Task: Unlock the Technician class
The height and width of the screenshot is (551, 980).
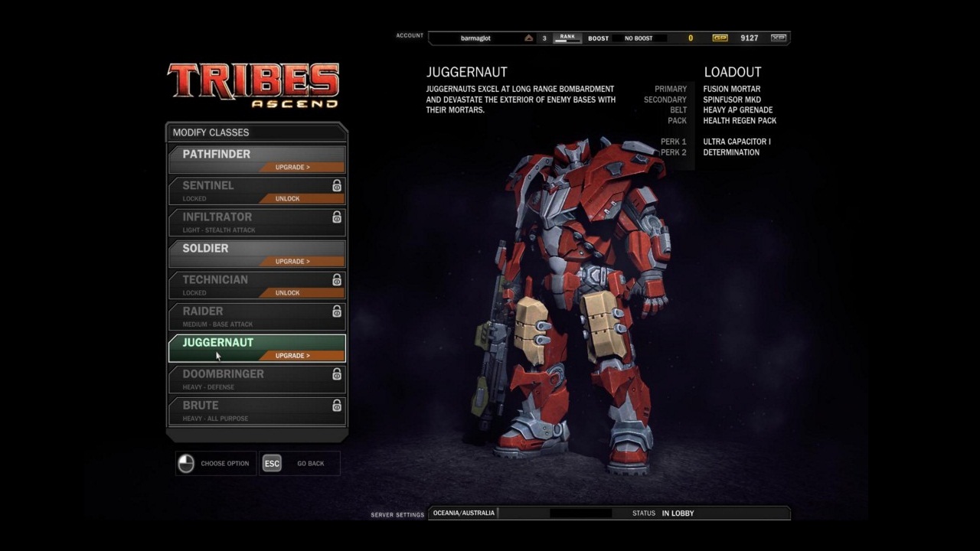Action: (300, 292)
